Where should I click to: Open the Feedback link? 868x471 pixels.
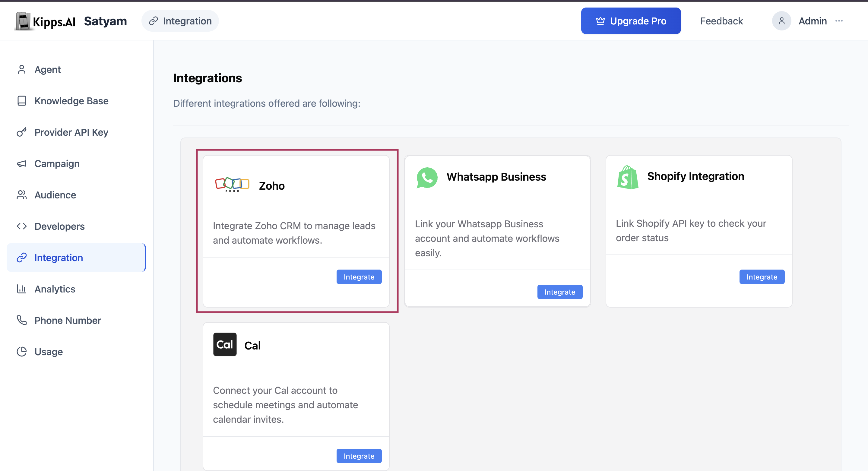click(x=721, y=21)
